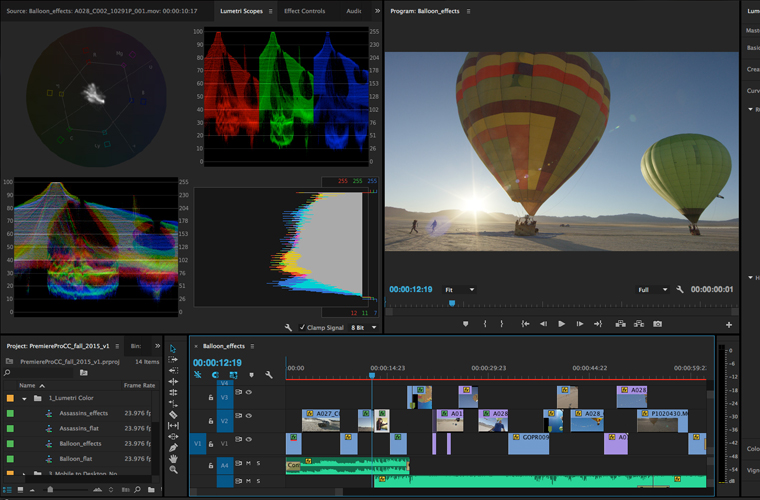The height and width of the screenshot is (500, 760).
Task: Solo the A4 audio track
Action: 258,463
